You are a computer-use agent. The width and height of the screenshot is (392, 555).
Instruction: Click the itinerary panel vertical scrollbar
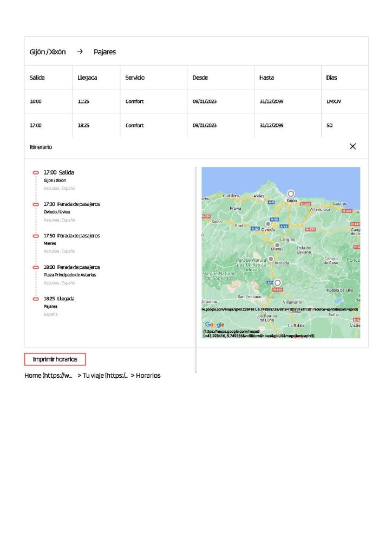click(x=195, y=271)
